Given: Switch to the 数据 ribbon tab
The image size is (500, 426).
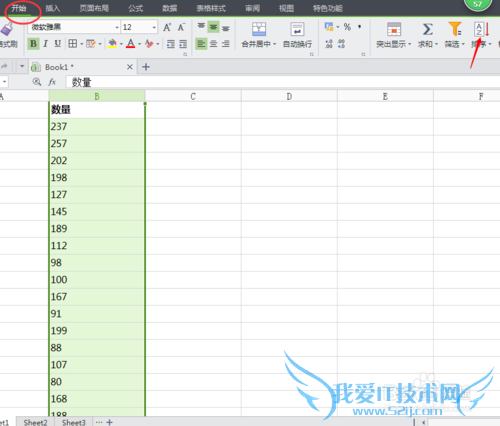Looking at the screenshot, I should (170, 8).
